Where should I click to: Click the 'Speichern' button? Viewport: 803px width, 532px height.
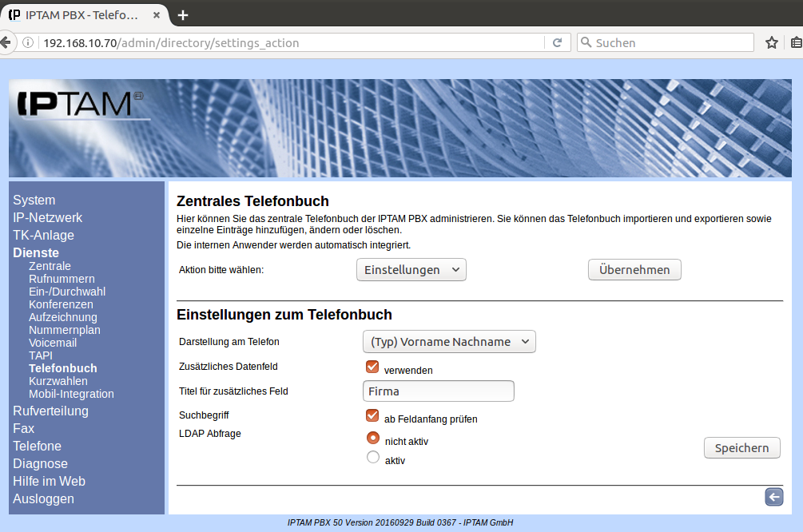pyautogui.click(x=741, y=448)
